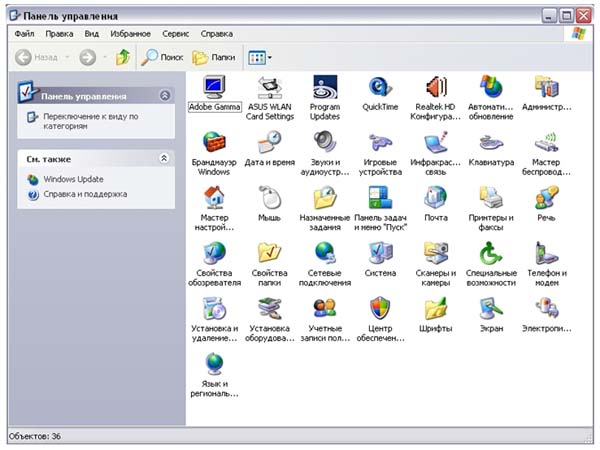Image resolution: width=600 pixels, height=450 pixels.
Task: Expand the Назад history dropdown arrow
Action: click(67, 58)
